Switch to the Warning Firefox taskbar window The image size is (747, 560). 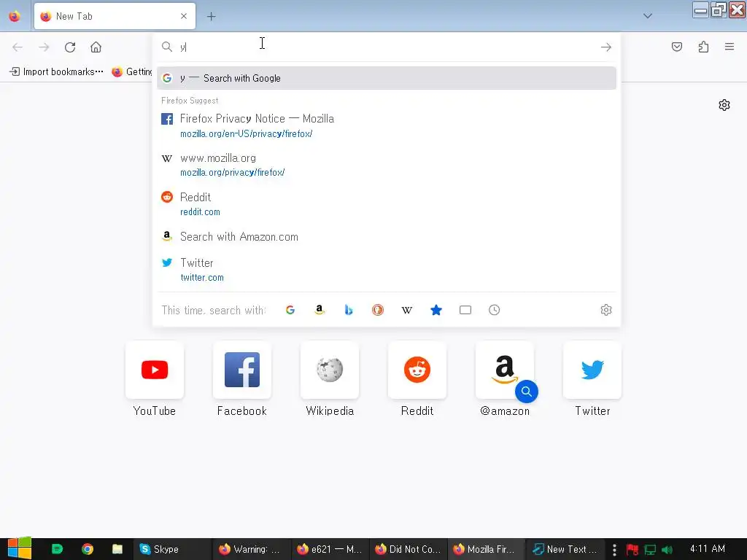coord(250,549)
